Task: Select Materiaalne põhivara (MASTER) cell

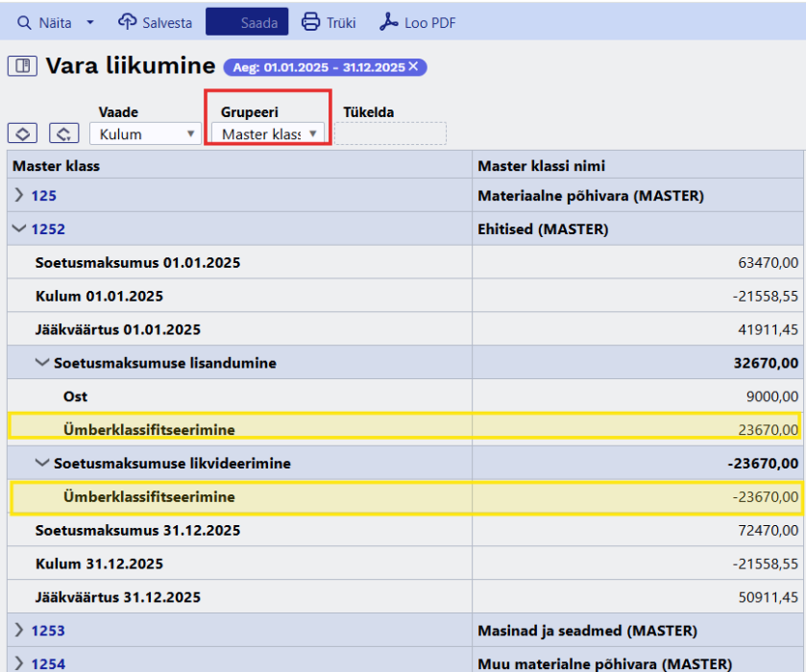Action: coord(637,196)
